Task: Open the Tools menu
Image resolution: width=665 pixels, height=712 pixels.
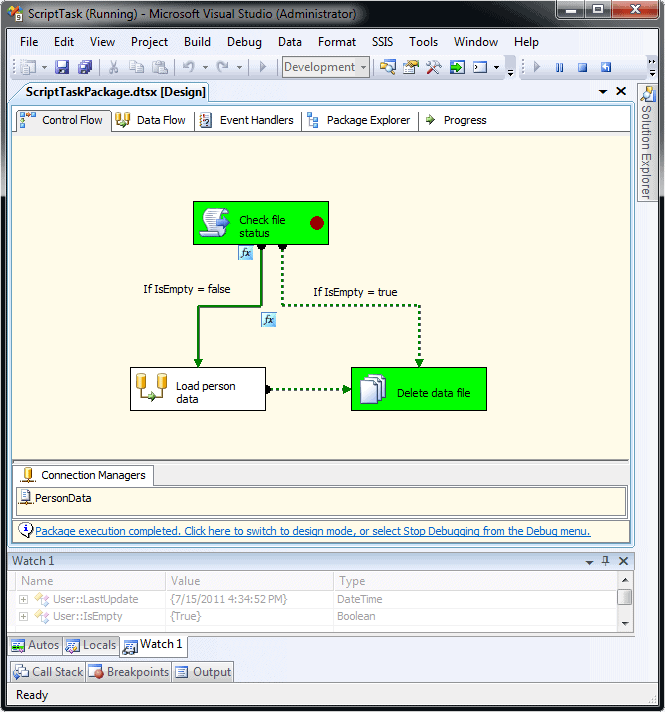Action: [x=423, y=42]
